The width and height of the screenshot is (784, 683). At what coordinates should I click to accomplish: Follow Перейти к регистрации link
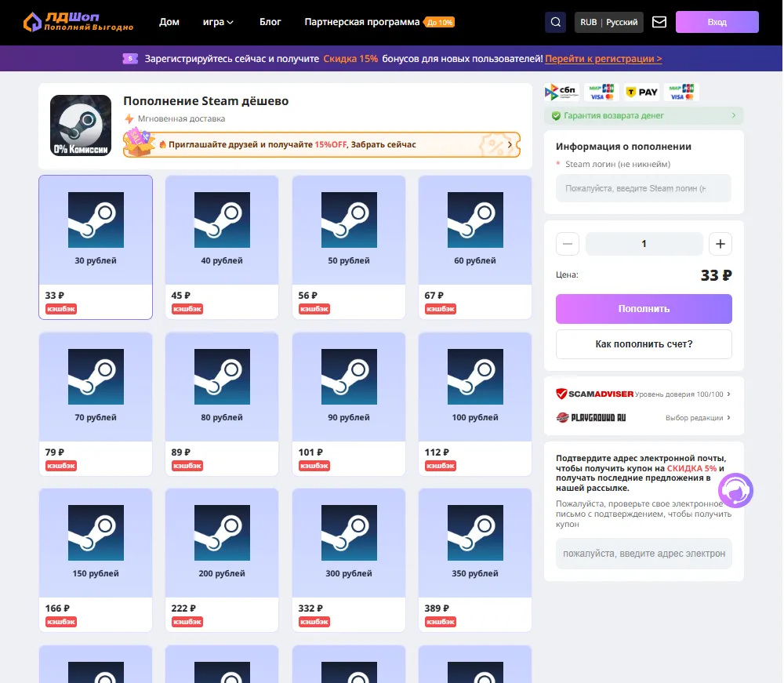(x=603, y=59)
